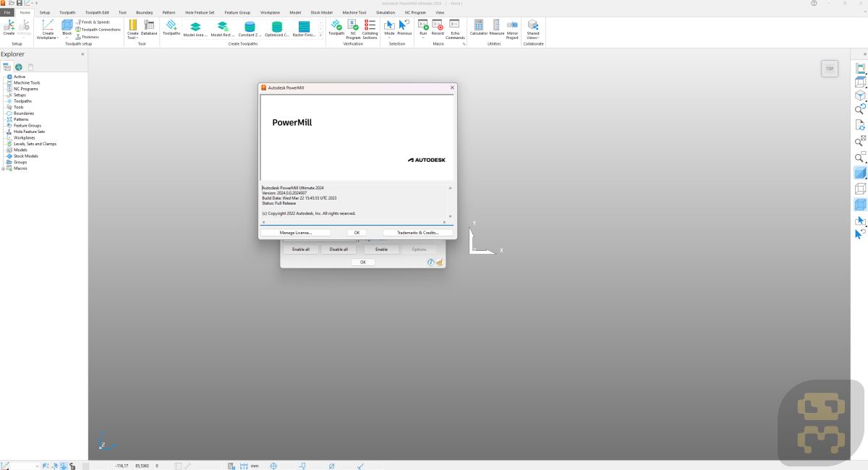
Task: Open the Create Tool dropdown arrow
Action: click(137, 38)
